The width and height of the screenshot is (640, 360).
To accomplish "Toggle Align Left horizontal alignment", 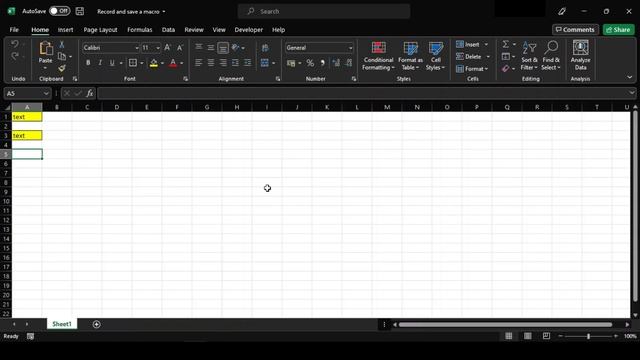I will (198, 63).
